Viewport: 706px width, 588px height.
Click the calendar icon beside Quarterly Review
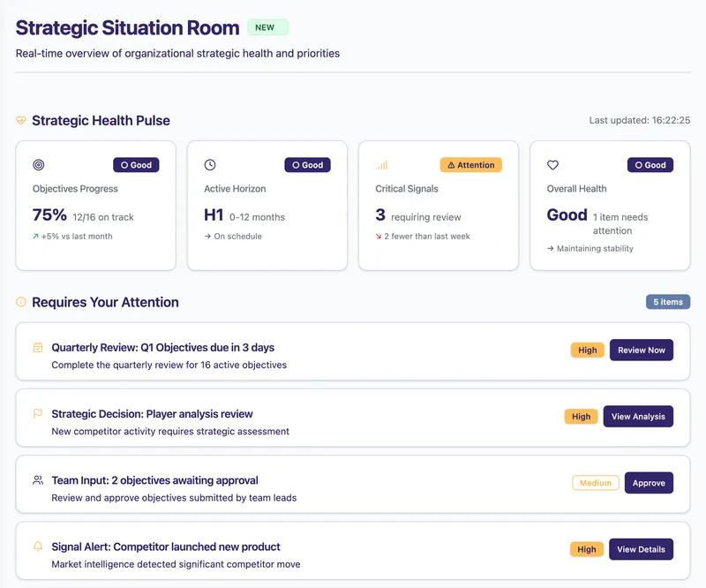point(38,348)
